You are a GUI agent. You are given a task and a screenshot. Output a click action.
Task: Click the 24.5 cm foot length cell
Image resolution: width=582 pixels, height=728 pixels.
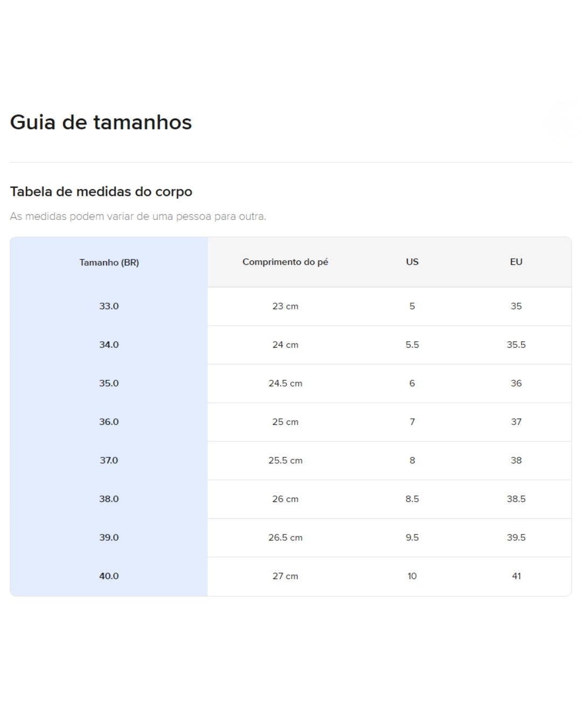pyautogui.click(x=285, y=383)
